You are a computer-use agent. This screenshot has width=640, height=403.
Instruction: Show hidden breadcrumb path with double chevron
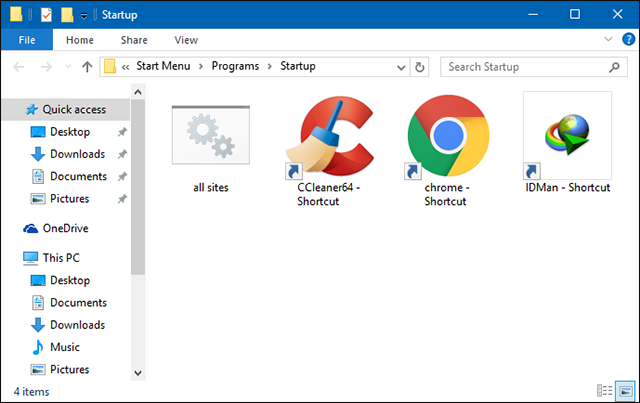125,67
